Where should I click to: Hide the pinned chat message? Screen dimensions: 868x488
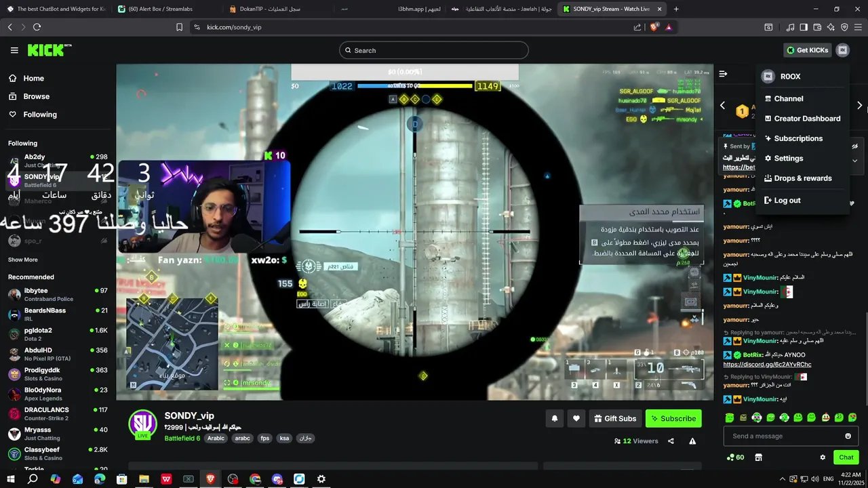click(x=855, y=146)
